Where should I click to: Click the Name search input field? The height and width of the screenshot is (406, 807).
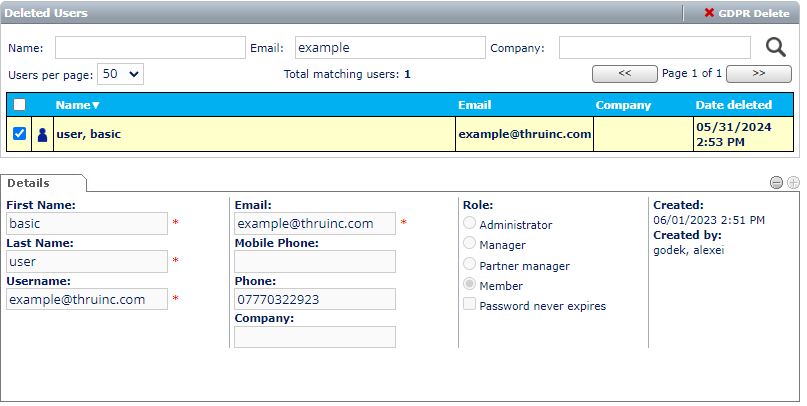click(150, 48)
